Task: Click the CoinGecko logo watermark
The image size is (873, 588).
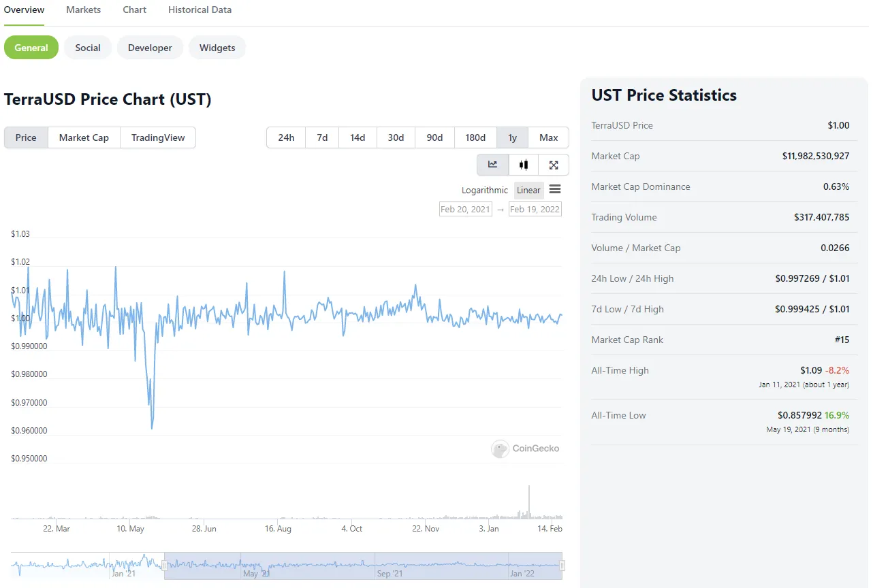Action: 526,448
